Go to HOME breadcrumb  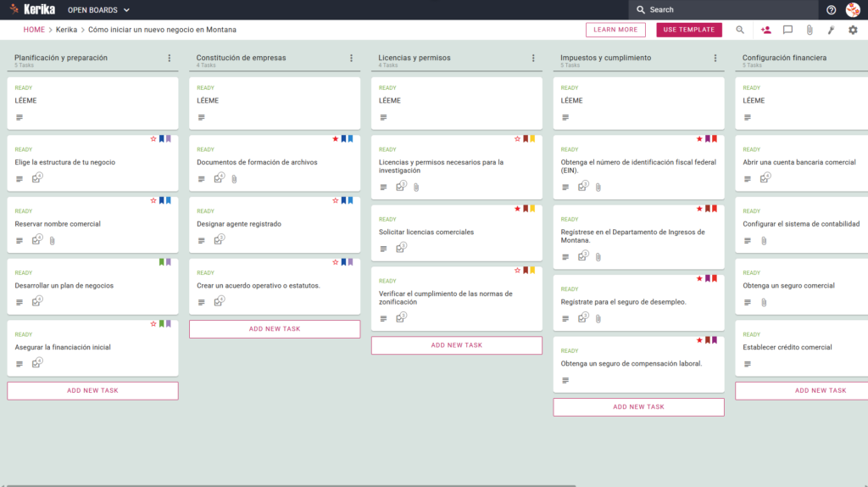click(34, 30)
